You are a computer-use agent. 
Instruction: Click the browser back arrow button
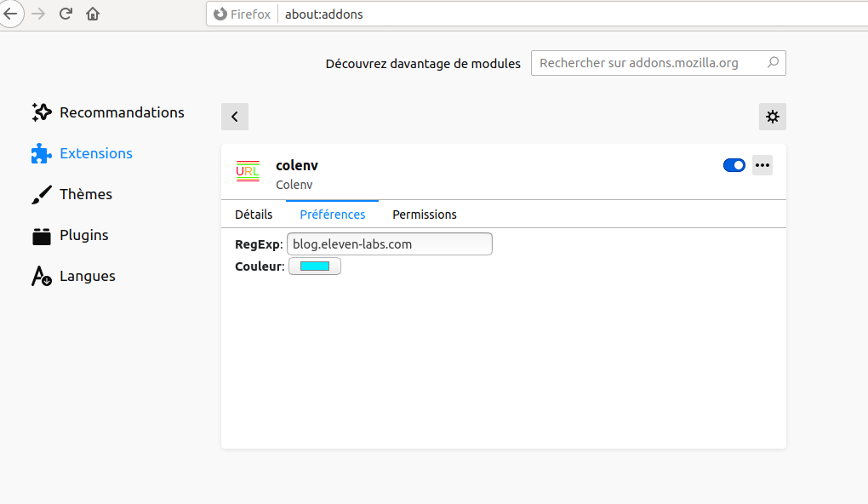click(x=10, y=14)
